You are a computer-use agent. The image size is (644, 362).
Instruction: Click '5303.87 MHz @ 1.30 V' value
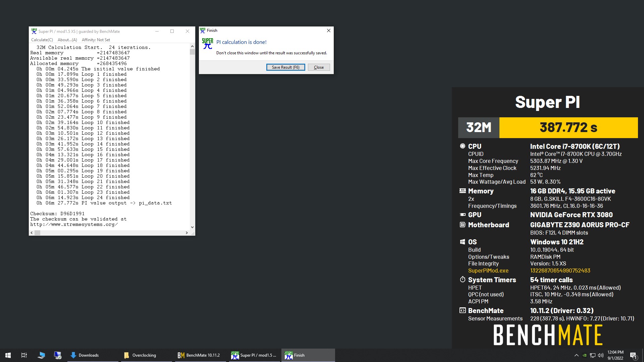pos(556,161)
